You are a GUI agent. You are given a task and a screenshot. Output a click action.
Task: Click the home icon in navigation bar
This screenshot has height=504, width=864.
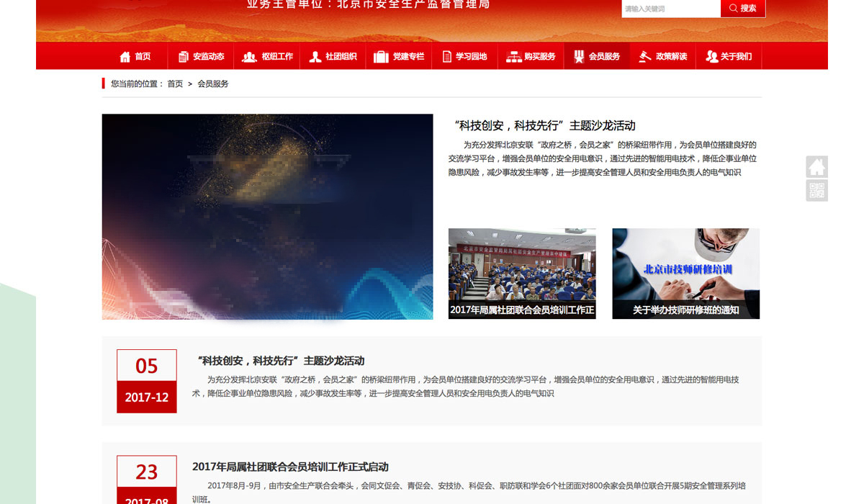pyautogui.click(x=125, y=57)
